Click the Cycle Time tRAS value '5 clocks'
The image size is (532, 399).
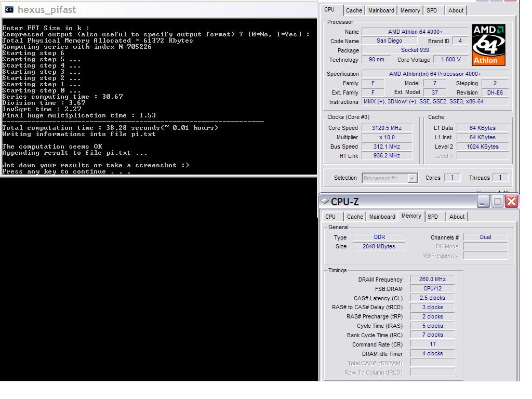click(x=433, y=326)
